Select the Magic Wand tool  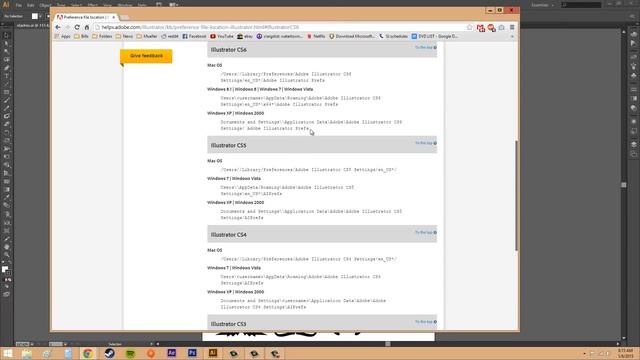tap(7, 52)
